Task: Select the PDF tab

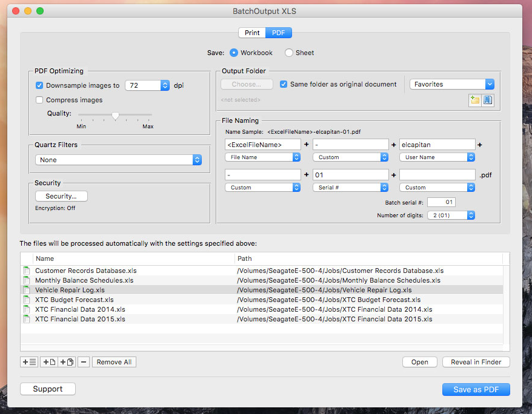Action: click(x=279, y=33)
